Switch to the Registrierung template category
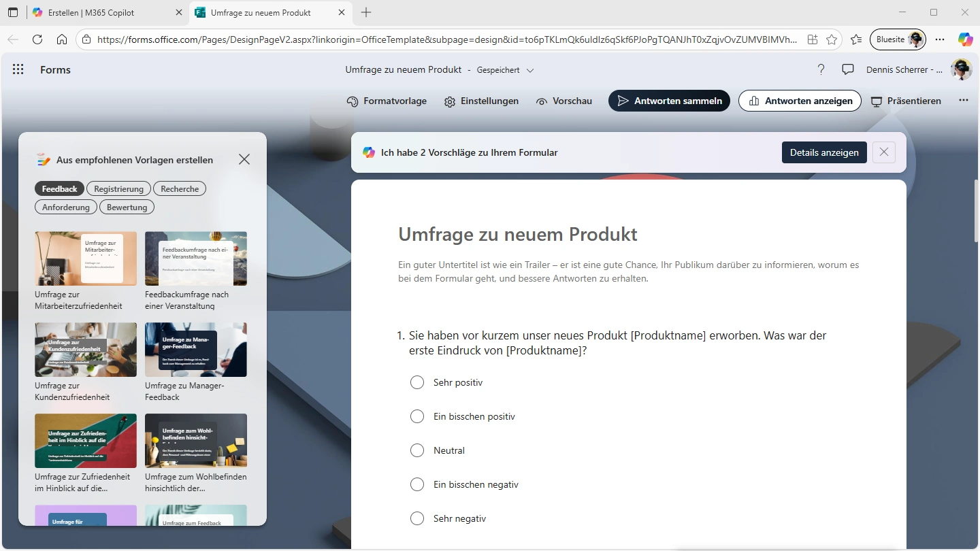980x551 pixels. click(118, 188)
